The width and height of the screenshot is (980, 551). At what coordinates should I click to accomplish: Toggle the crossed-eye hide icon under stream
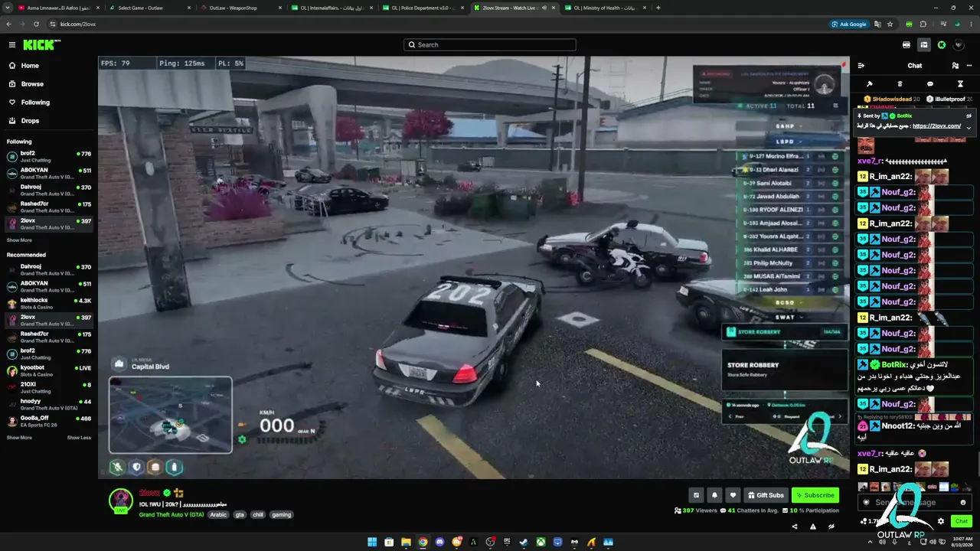(x=831, y=527)
